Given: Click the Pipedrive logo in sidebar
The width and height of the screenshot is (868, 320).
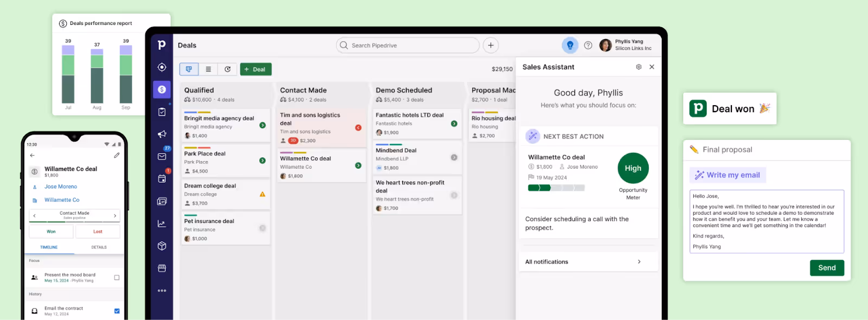Looking at the screenshot, I should pyautogui.click(x=162, y=45).
